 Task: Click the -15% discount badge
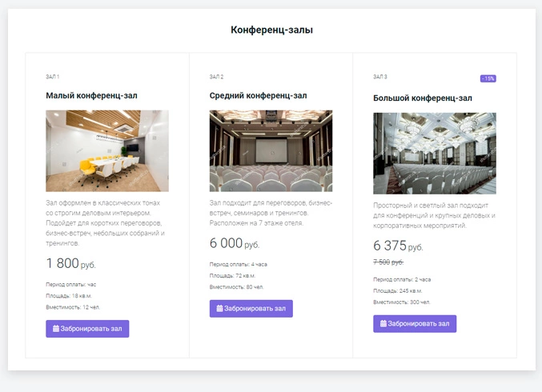[x=488, y=78]
